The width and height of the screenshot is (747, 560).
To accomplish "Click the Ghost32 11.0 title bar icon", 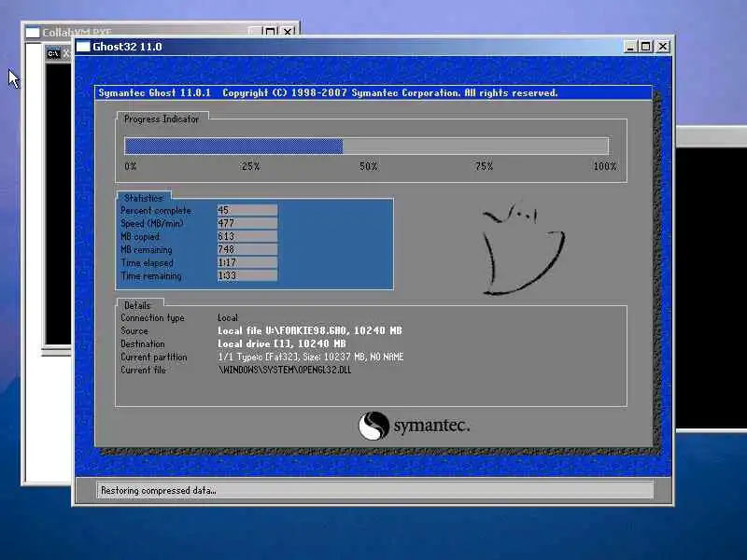I will pyautogui.click(x=83, y=47).
